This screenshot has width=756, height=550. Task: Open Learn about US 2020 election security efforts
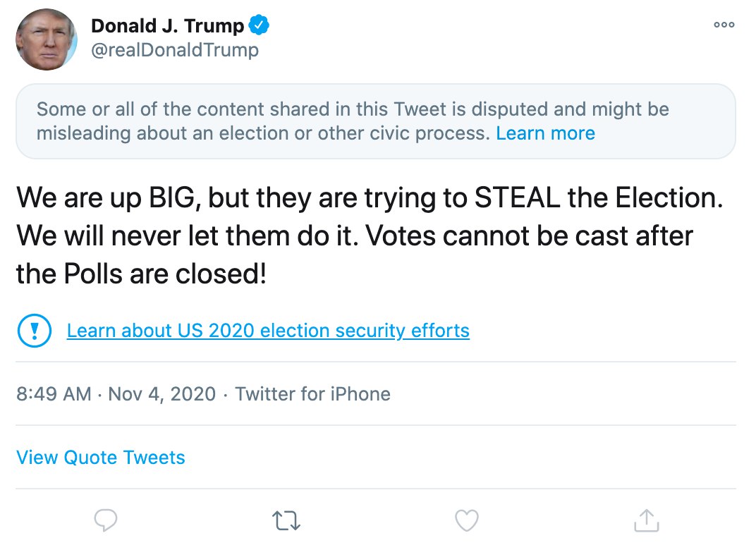[268, 331]
